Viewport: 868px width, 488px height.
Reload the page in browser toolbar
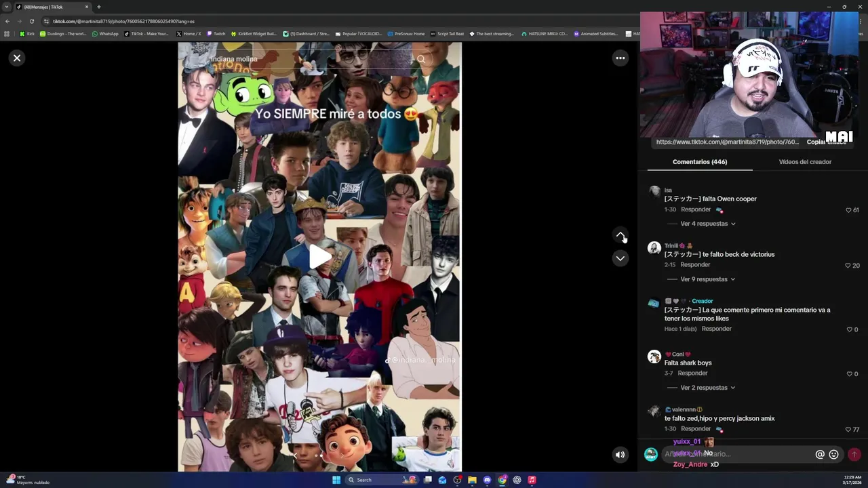(31, 21)
